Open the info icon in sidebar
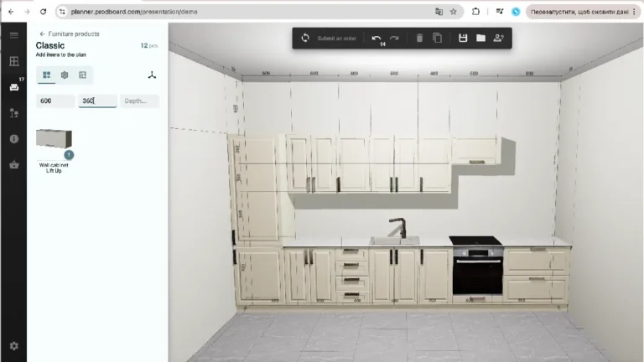The image size is (644, 362). (13, 139)
